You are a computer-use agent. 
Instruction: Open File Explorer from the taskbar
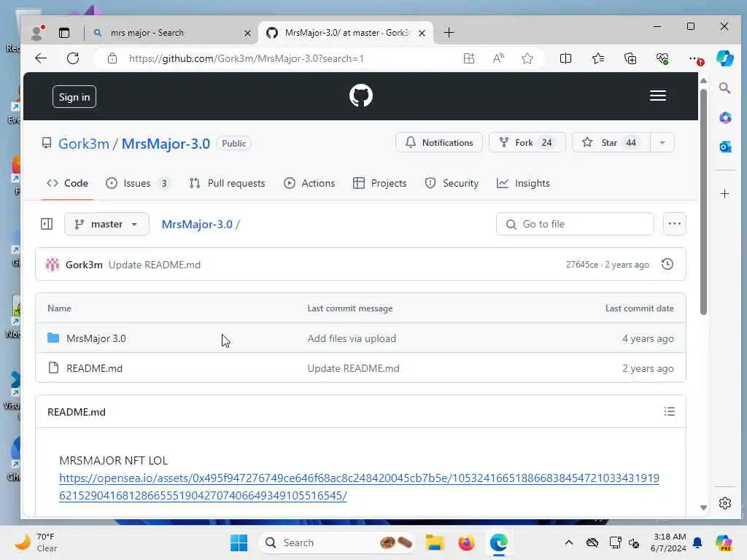(x=435, y=542)
